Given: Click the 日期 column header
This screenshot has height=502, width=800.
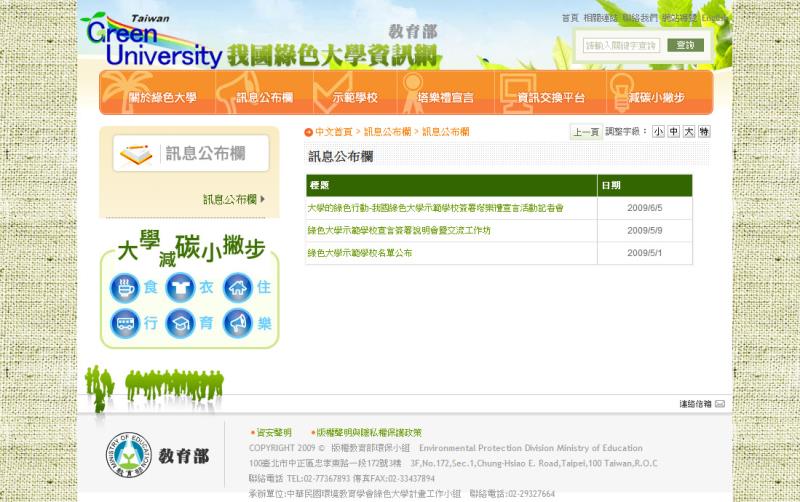Looking at the screenshot, I should pos(645,185).
